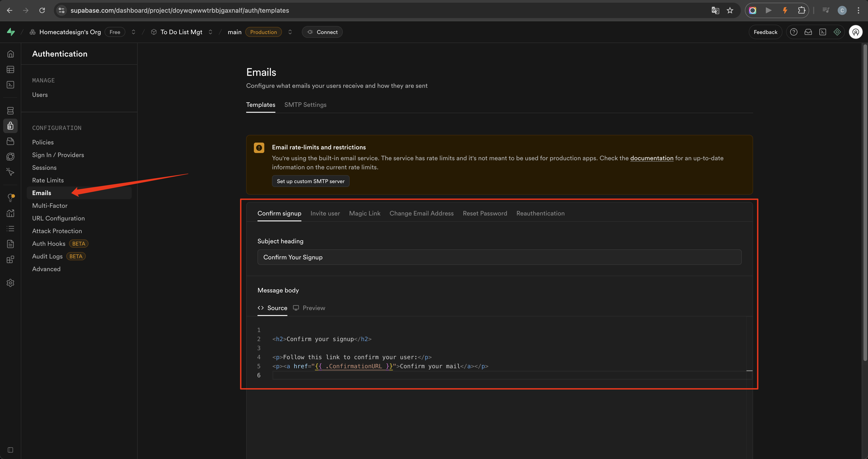
Task: Switch to Reset Password template tab
Action: (x=485, y=213)
